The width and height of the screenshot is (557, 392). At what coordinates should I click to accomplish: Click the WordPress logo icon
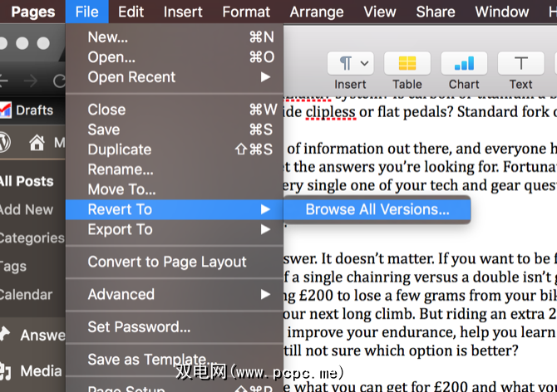click(x=4, y=143)
